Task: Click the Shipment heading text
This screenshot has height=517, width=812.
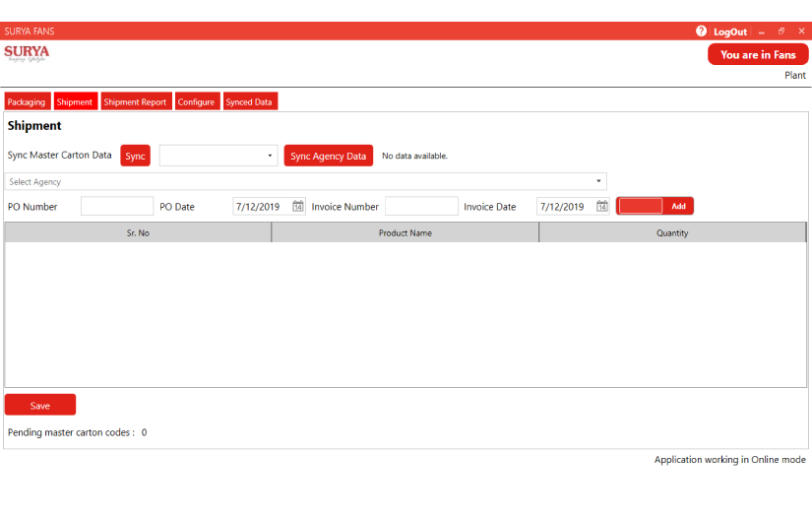Action: point(34,126)
